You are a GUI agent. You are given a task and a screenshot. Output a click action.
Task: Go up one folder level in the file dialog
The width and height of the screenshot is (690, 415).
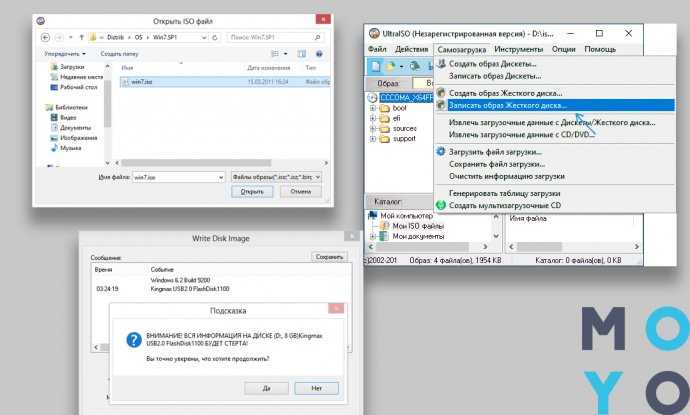81,38
